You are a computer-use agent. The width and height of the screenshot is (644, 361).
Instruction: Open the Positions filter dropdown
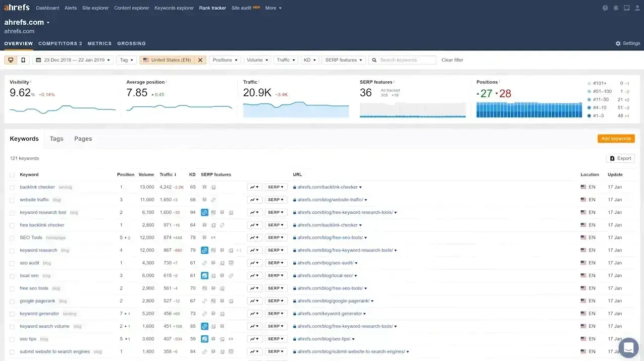pos(225,59)
